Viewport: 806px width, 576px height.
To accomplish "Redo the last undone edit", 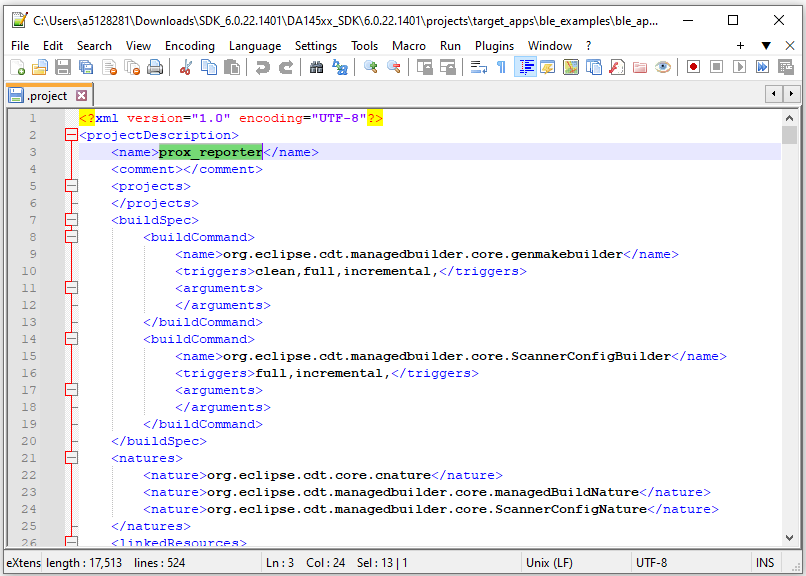I will [286, 67].
